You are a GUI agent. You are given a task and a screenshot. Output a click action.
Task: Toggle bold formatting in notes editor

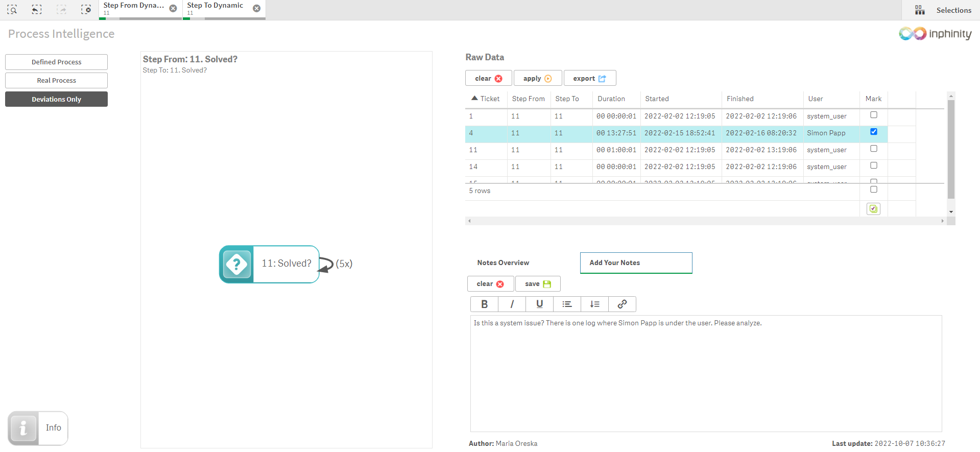(484, 304)
